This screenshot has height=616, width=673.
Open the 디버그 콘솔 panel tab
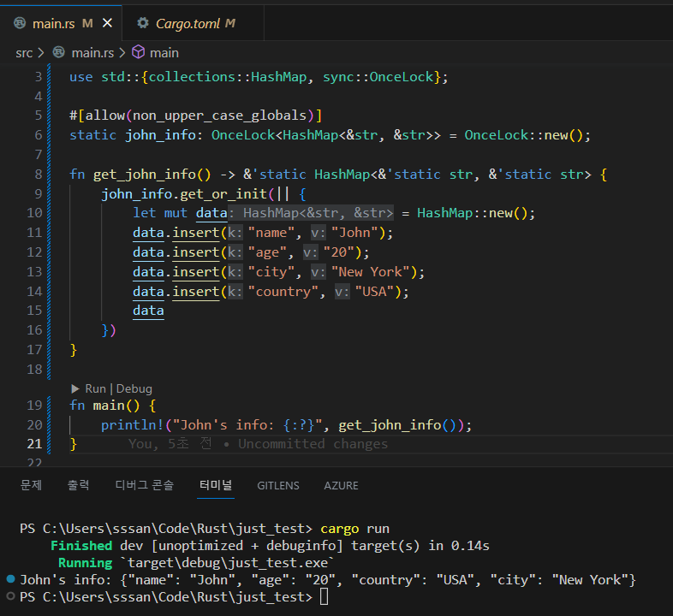(x=144, y=485)
